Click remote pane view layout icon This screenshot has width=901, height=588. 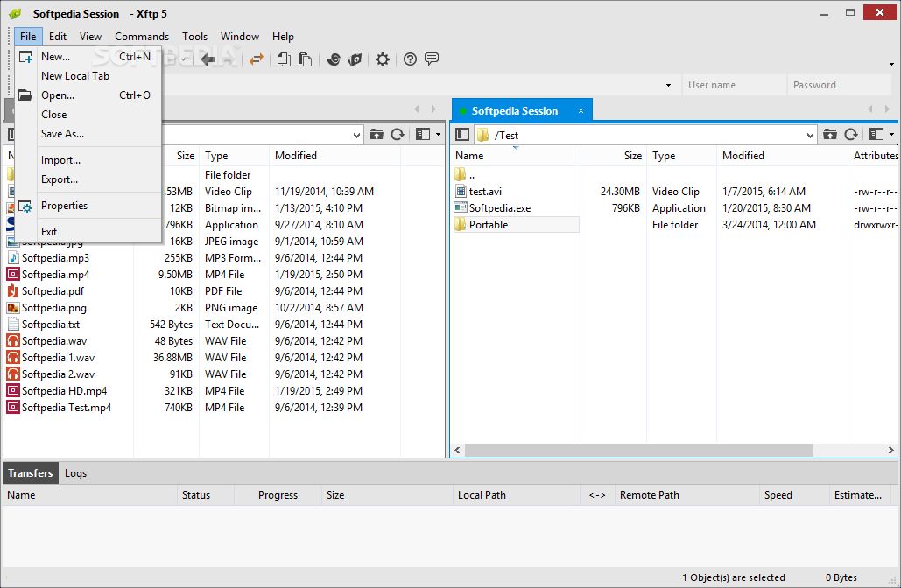[x=876, y=135]
